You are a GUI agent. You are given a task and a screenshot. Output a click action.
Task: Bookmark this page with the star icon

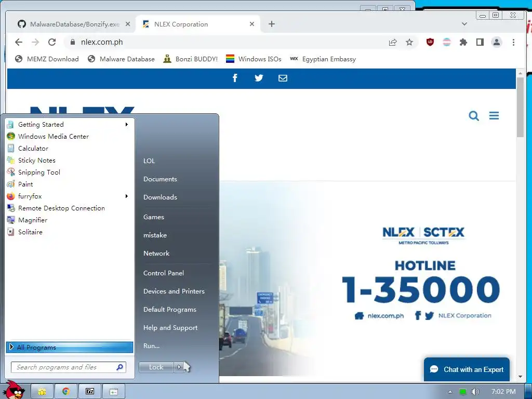[409, 42]
